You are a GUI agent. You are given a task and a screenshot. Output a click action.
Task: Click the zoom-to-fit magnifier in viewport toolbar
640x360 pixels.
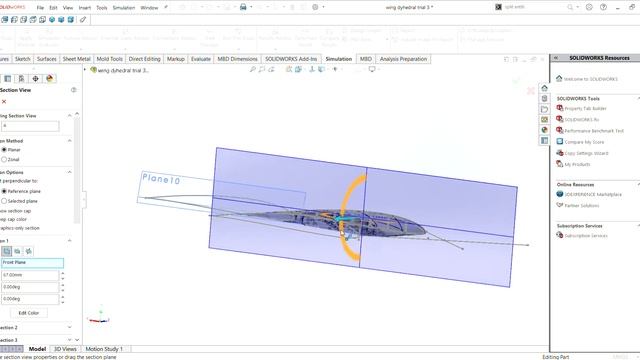[x=253, y=69]
